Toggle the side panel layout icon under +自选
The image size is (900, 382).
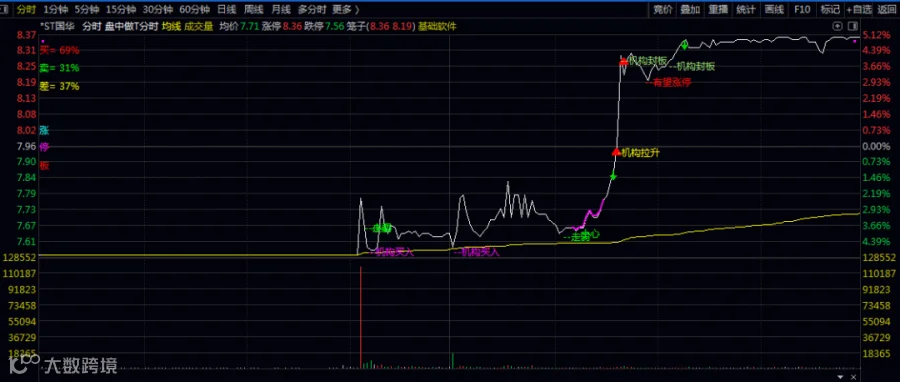852,26
